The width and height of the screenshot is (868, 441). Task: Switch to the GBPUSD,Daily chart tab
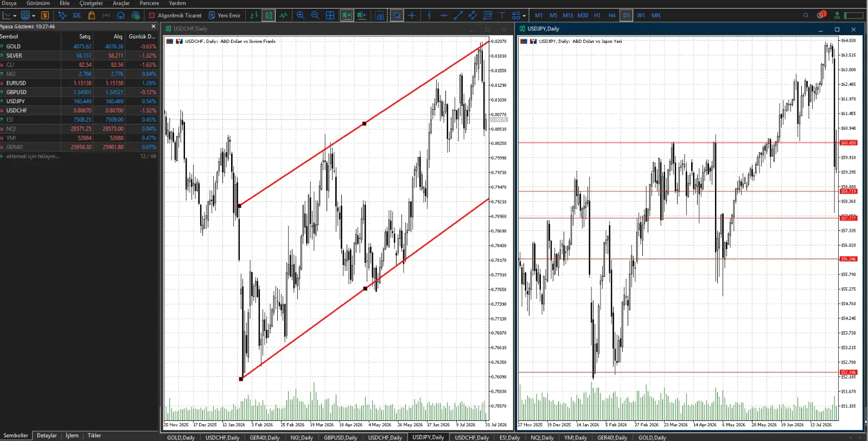click(341, 437)
